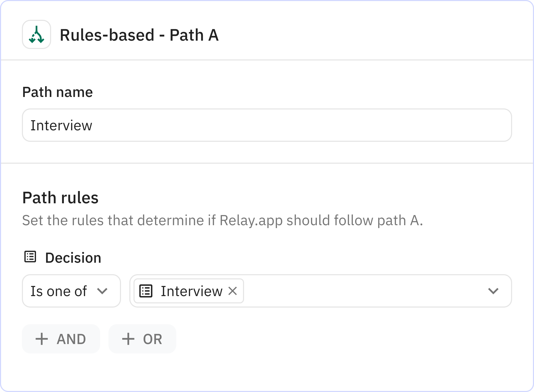Click the plus icon on OR button
This screenshot has height=392, width=534.
(128, 339)
